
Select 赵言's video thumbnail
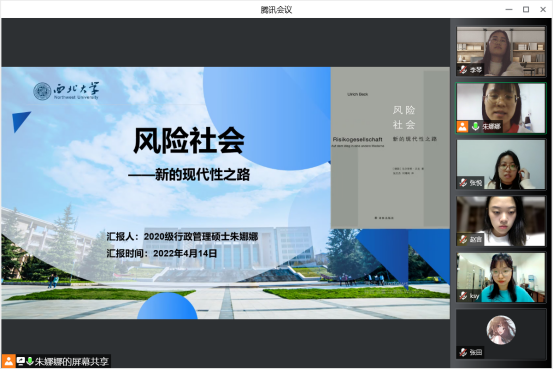(x=501, y=221)
